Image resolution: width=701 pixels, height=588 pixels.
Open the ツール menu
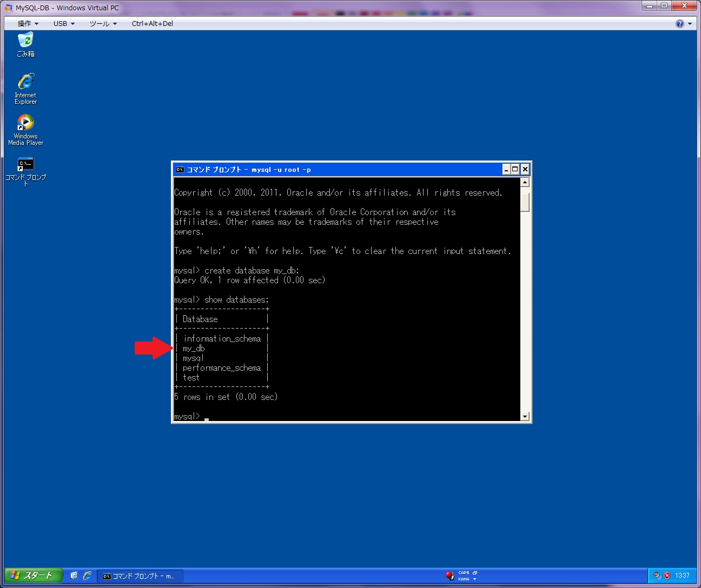tap(103, 23)
